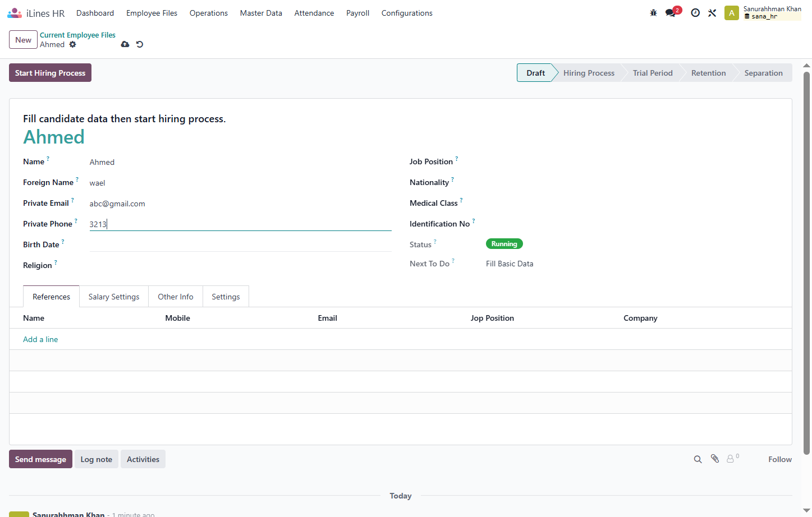Screen dimensions: 812x517
Task: Select the Separation stage
Action: (x=763, y=73)
